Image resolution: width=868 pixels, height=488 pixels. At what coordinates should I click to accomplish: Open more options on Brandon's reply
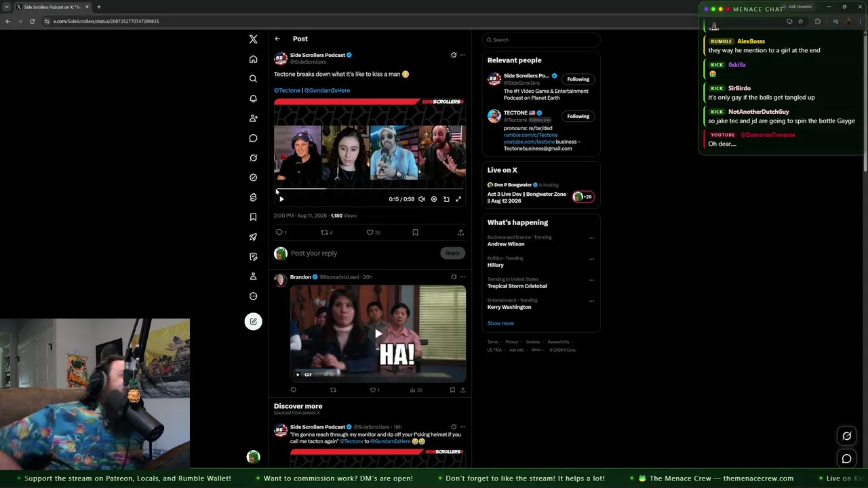[x=463, y=277]
